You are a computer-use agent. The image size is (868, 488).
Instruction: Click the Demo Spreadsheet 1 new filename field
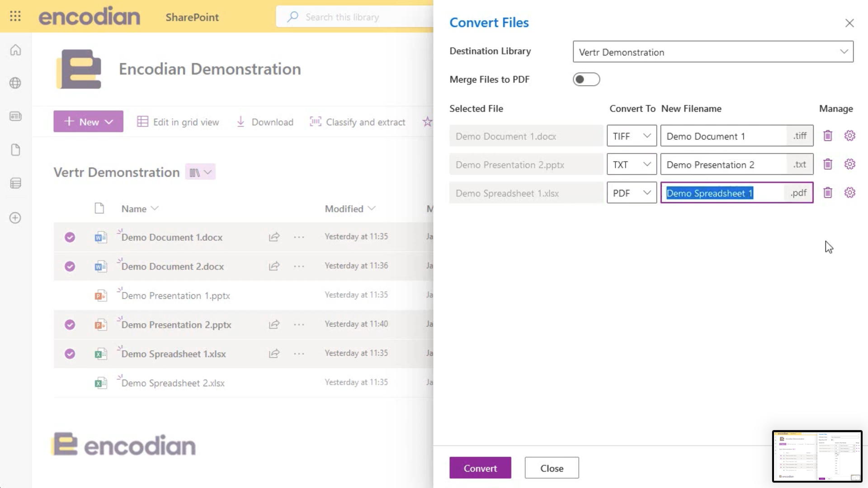[724, 193]
